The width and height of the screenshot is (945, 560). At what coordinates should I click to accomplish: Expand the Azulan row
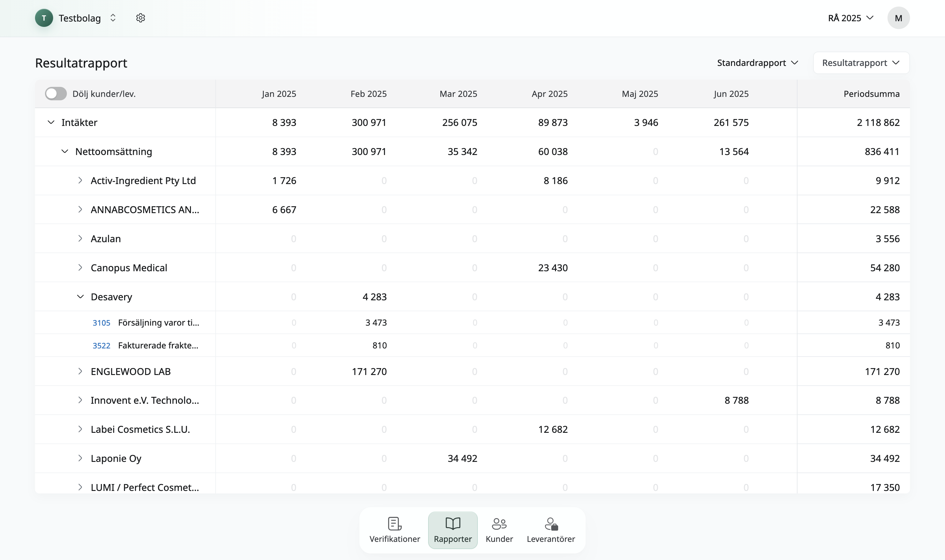(x=80, y=238)
